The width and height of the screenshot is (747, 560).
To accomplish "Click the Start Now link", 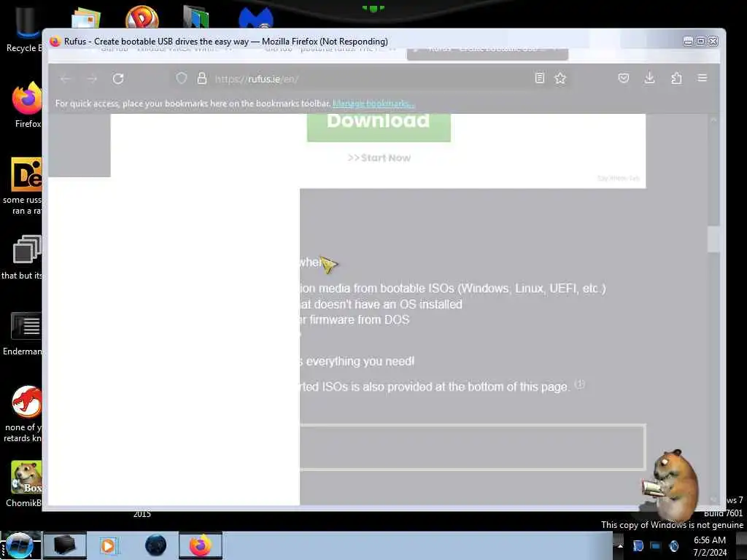I will coord(379,158).
